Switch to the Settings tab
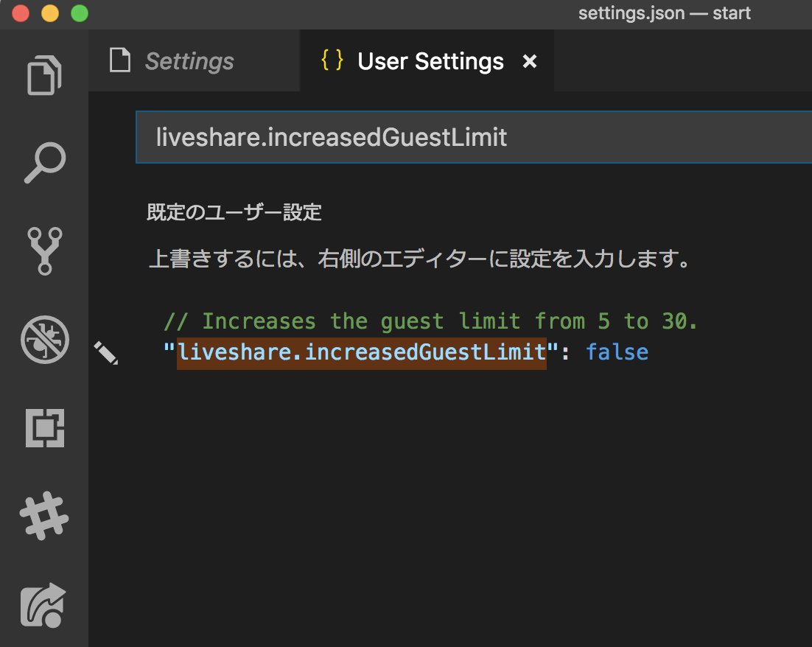Image resolution: width=812 pixels, height=647 pixels. [194, 61]
